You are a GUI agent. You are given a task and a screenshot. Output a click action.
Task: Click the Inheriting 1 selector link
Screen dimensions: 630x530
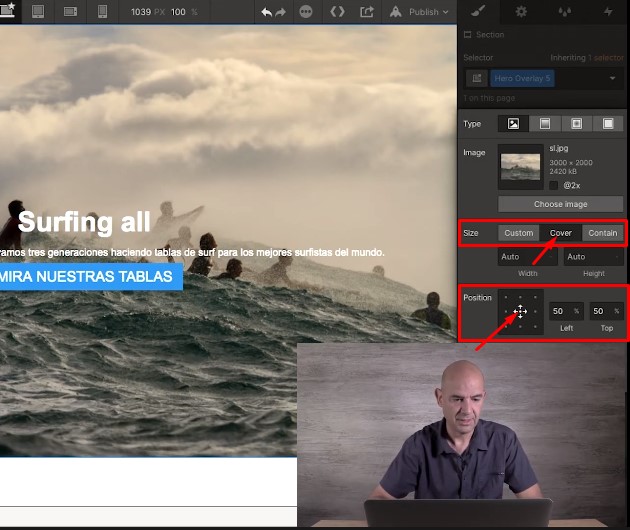click(587, 57)
